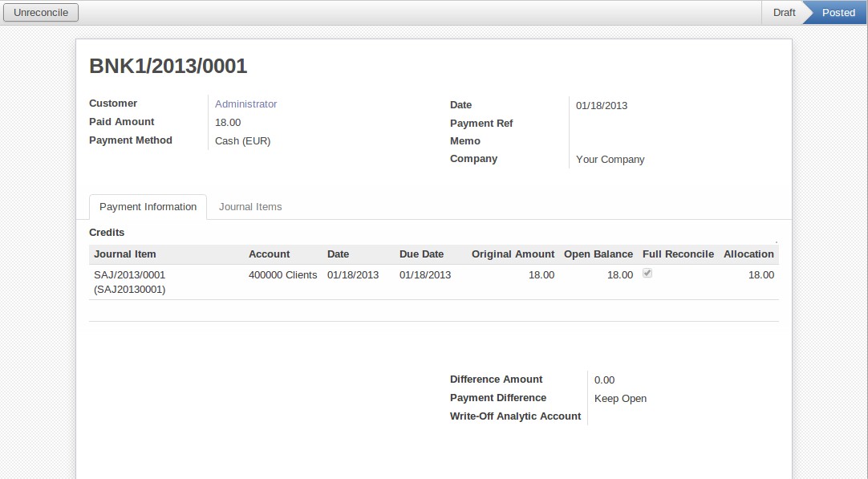Select the Draft status stage
This screenshot has height=479, width=868.
[x=783, y=13]
